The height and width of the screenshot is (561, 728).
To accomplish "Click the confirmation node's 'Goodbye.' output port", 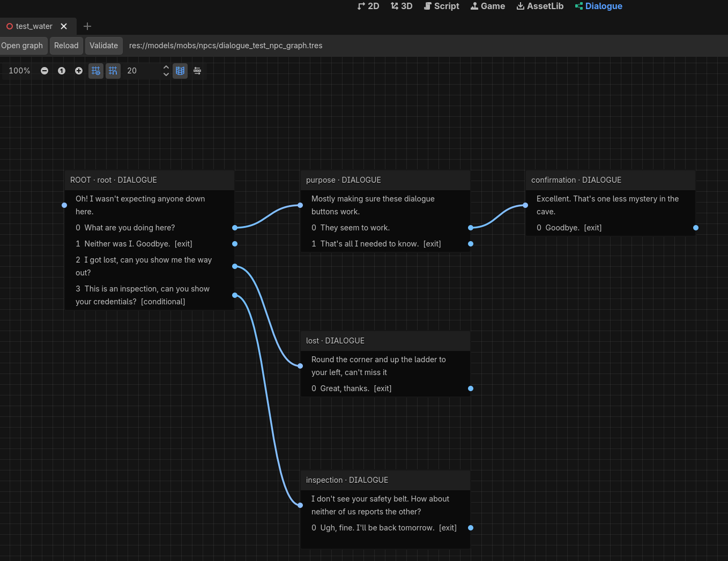I will pos(696,228).
